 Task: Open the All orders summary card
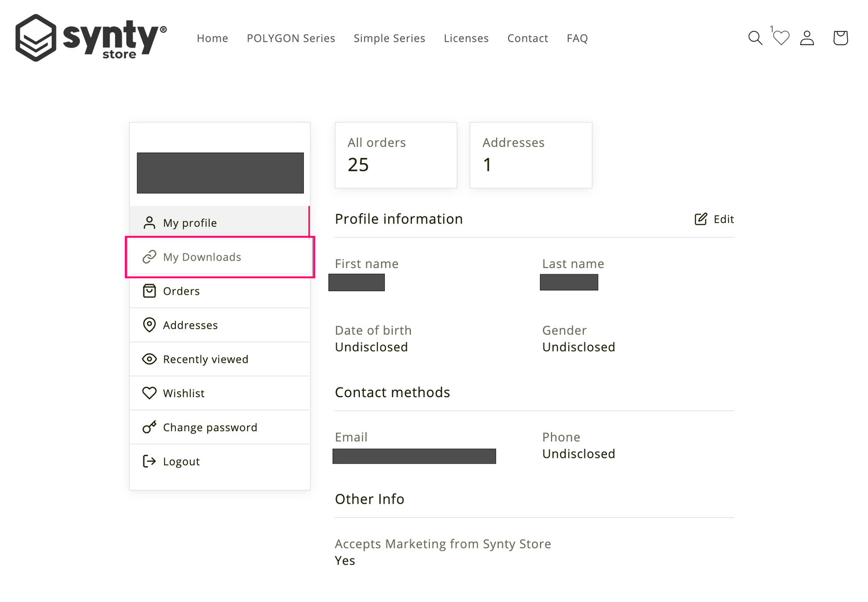click(x=396, y=155)
